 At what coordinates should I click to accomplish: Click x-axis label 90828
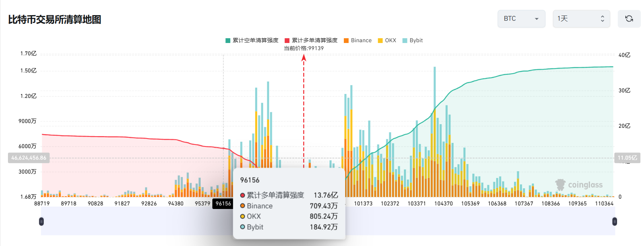(x=95, y=203)
